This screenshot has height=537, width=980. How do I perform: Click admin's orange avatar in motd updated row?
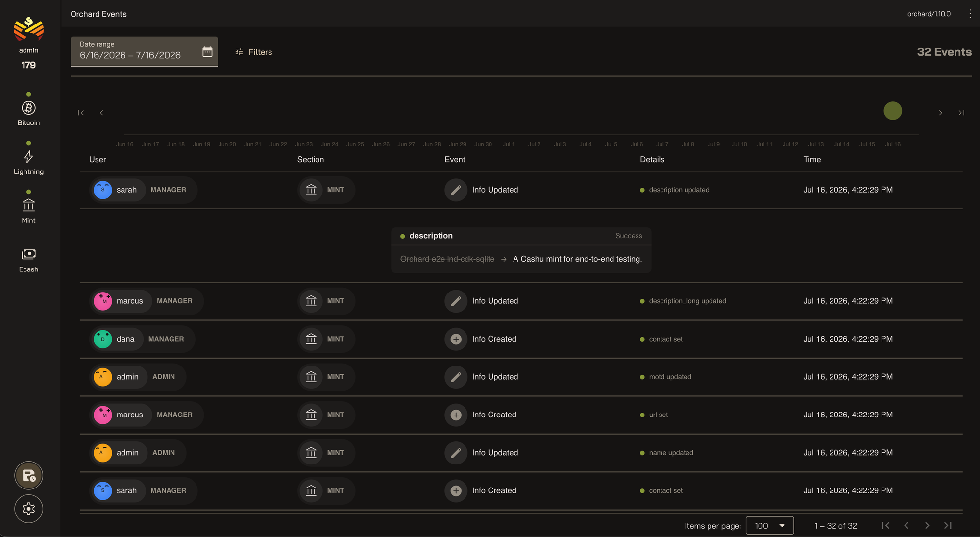(x=103, y=377)
